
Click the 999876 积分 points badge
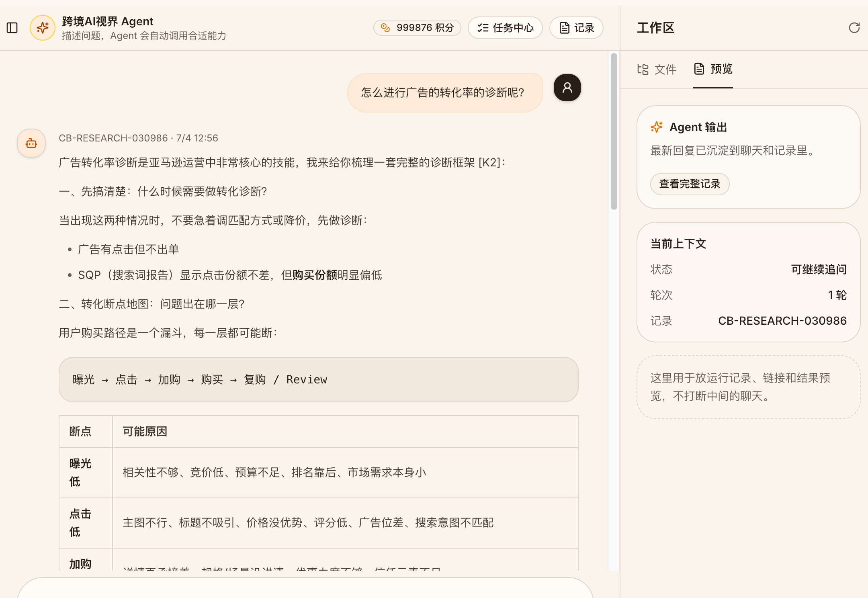pyautogui.click(x=417, y=28)
